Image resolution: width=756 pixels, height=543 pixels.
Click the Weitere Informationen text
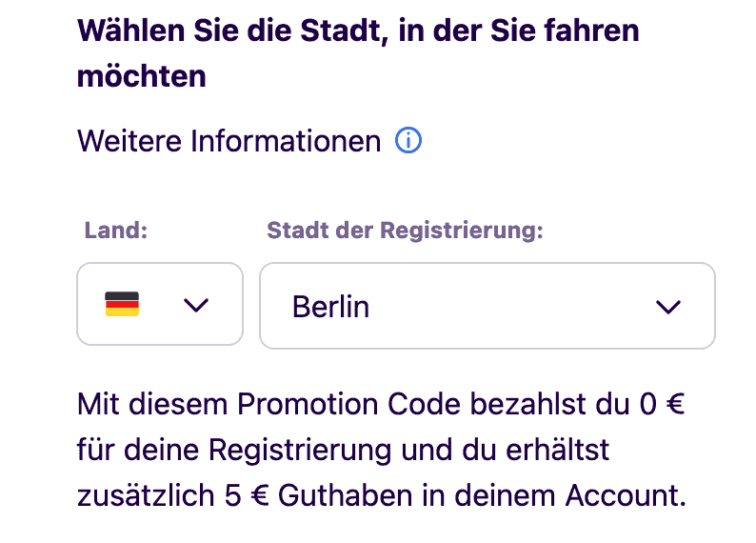[229, 142]
